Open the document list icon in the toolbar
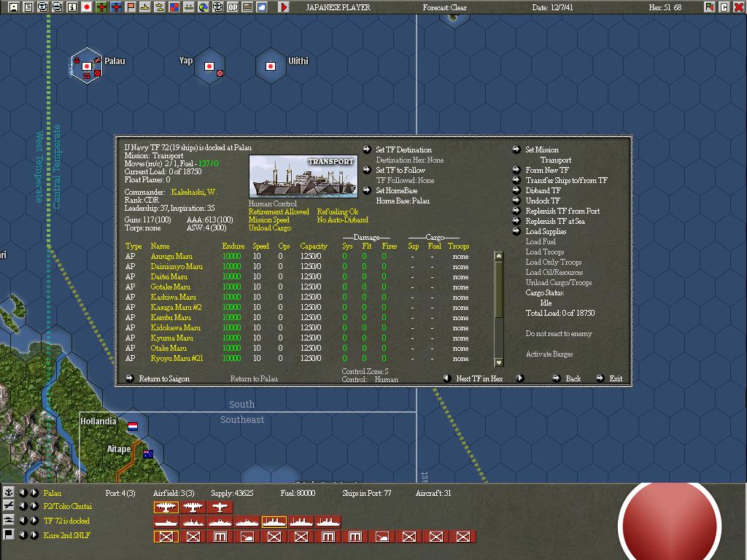The image size is (747, 560). point(28,7)
